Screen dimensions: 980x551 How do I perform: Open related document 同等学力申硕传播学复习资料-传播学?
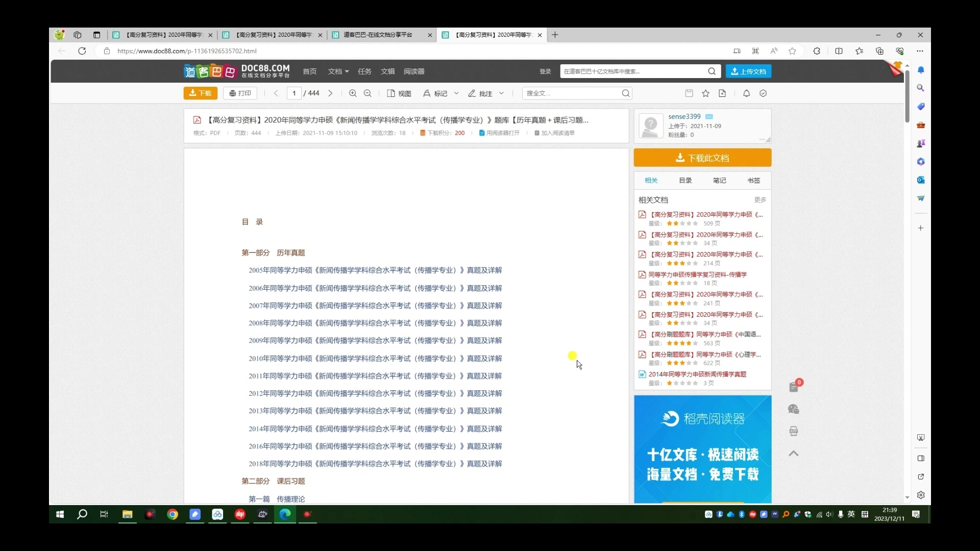[x=698, y=274]
